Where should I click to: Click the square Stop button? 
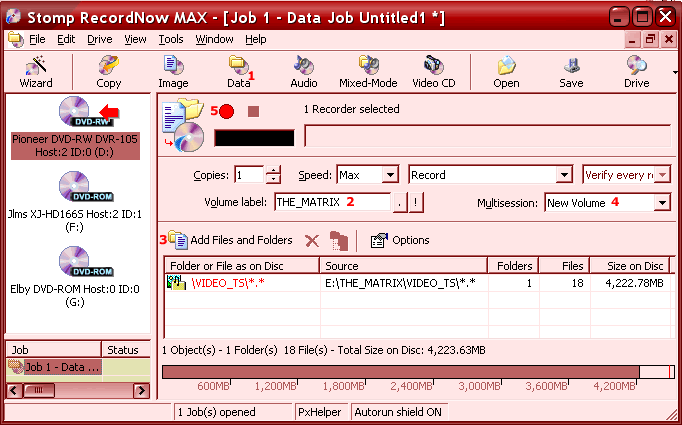coord(254,112)
